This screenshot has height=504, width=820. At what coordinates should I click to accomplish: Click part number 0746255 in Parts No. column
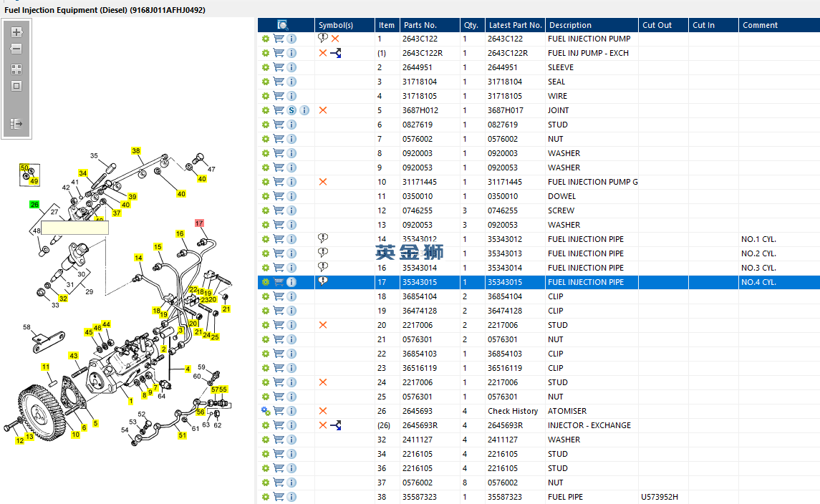pyautogui.click(x=418, y=210)
